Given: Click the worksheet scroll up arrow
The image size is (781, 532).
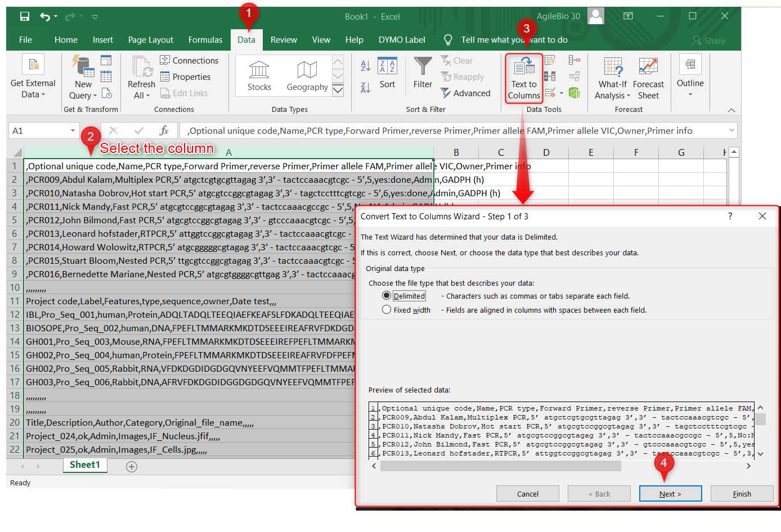Looking at the screenshot, I should pos(733,152).
